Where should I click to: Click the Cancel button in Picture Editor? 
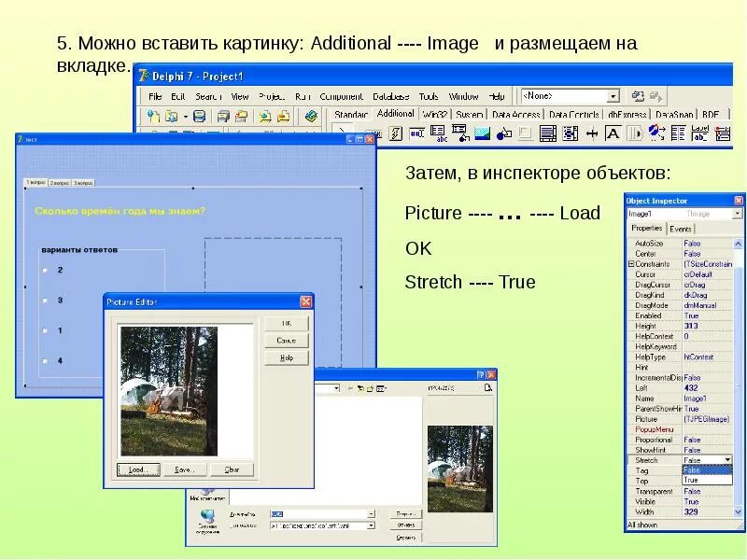(x=287, y=341)
